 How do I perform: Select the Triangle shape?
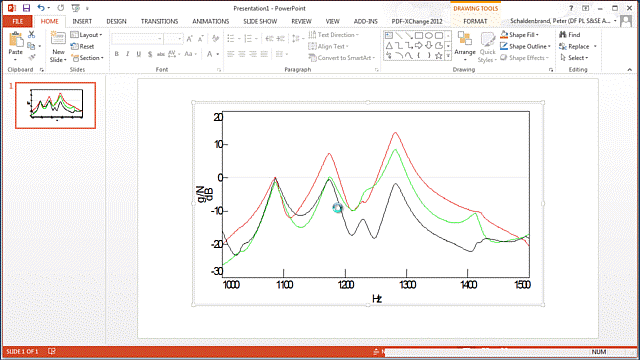coord(389,45)
